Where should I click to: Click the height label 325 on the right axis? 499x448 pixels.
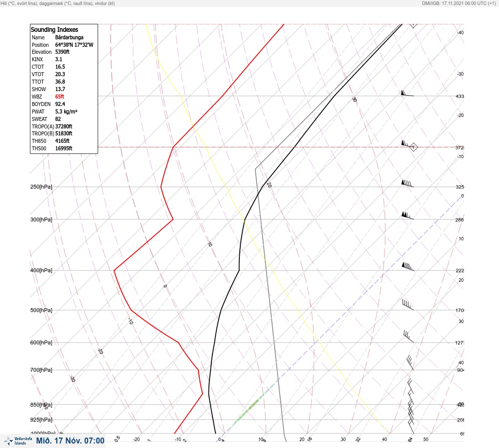[x=460, y=187]
